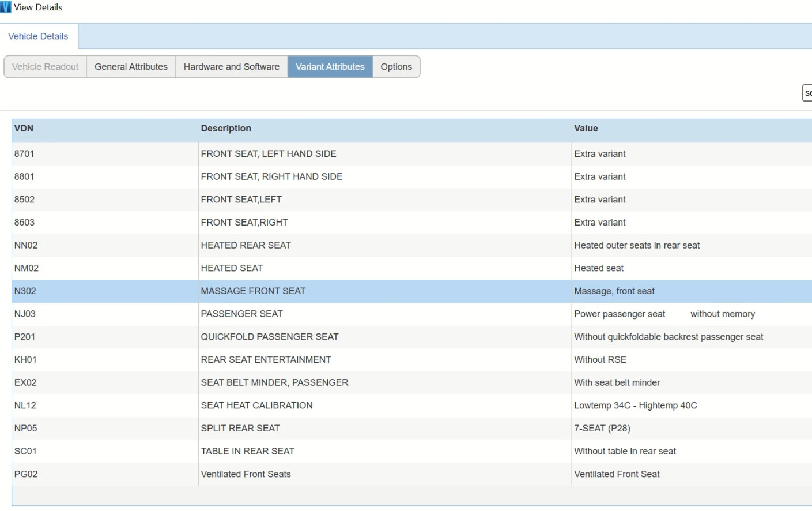Open the General Attributes tab

(x=131, y=67)
